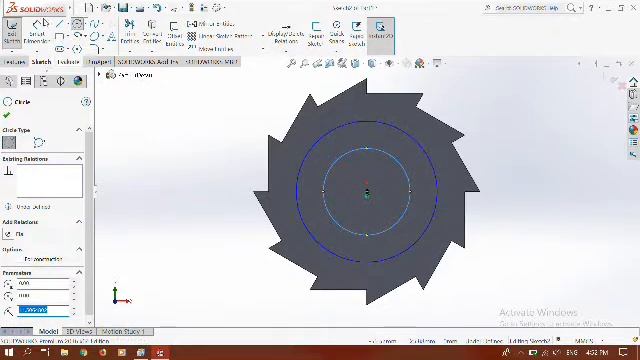This screenshot has height=360, width=640.
Task: Select the Spline sketch tool
Action: tap(94, 24)
